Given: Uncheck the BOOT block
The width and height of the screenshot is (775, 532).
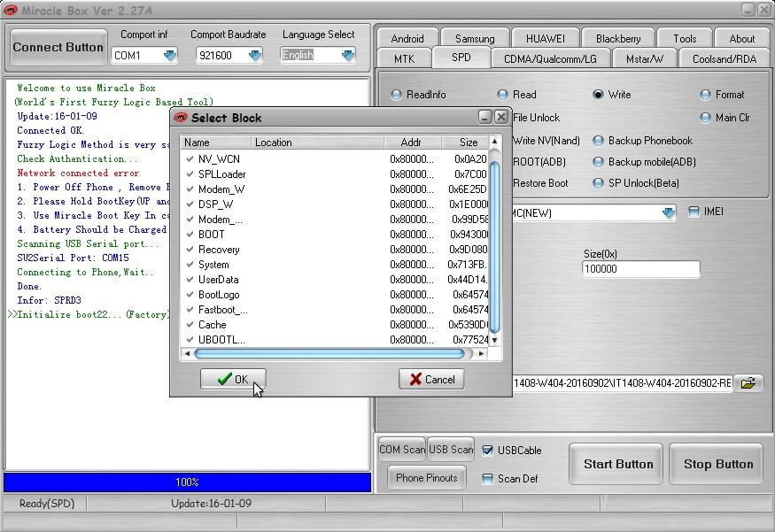Looking at the screenshot, I should (190, 235).
